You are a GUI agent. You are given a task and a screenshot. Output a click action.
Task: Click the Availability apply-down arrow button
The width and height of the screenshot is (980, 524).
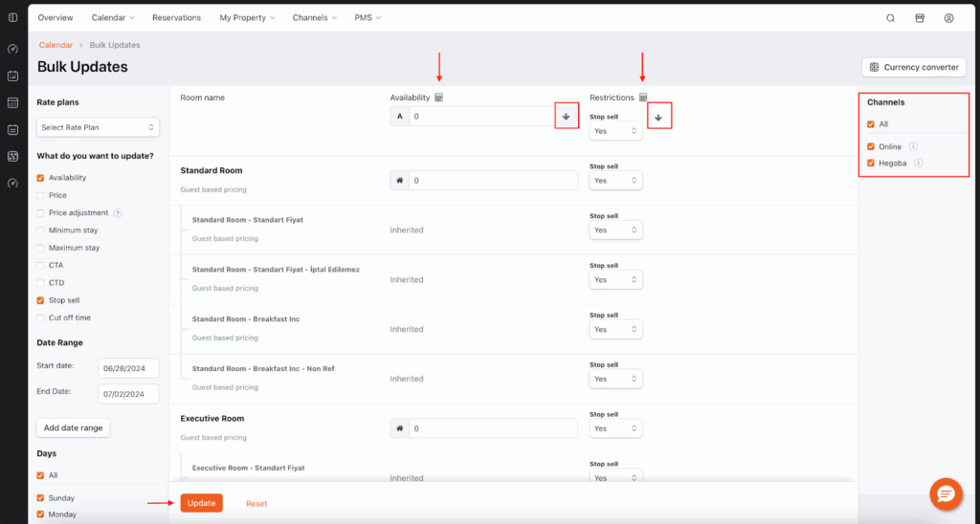tap(566, 116)
